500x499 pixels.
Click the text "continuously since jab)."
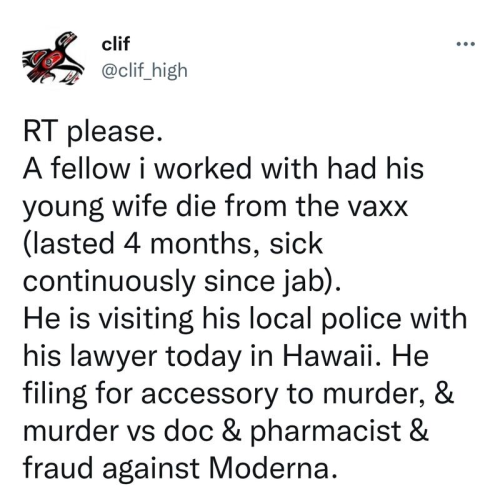pos(182,282)
